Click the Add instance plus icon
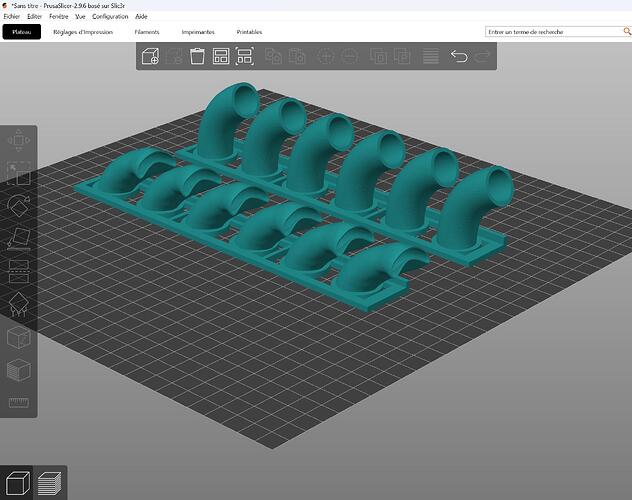Screen dimensions: 632x500 326,56
